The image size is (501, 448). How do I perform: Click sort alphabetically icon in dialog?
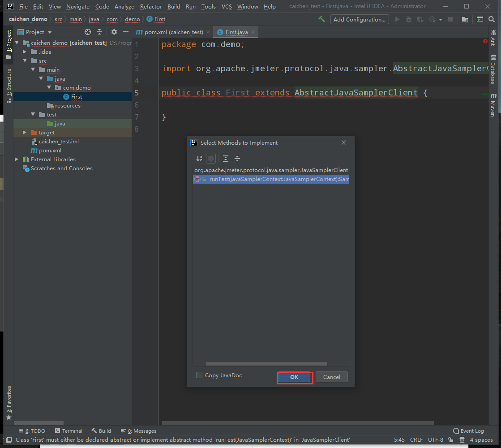(x=199, y=158)
